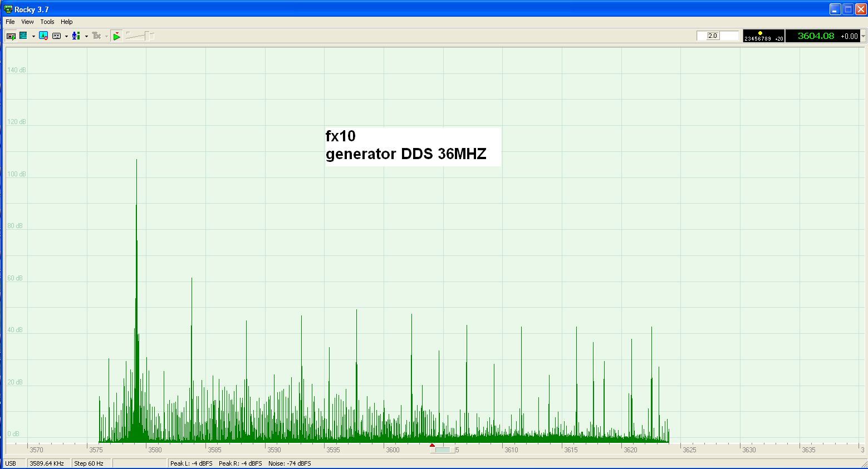Select the waterfall display view icon
Viewport: 868px width, 469px height.
(23, 36)
